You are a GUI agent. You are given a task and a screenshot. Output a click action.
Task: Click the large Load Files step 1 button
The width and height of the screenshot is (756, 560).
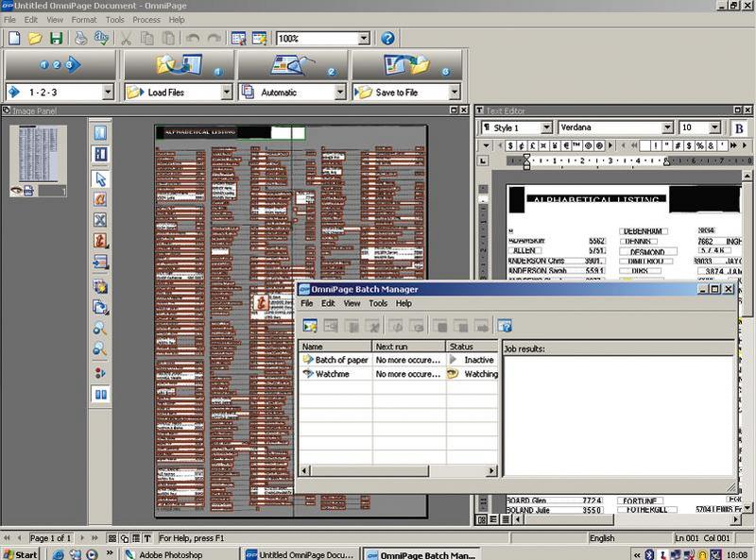pos(179,64)
